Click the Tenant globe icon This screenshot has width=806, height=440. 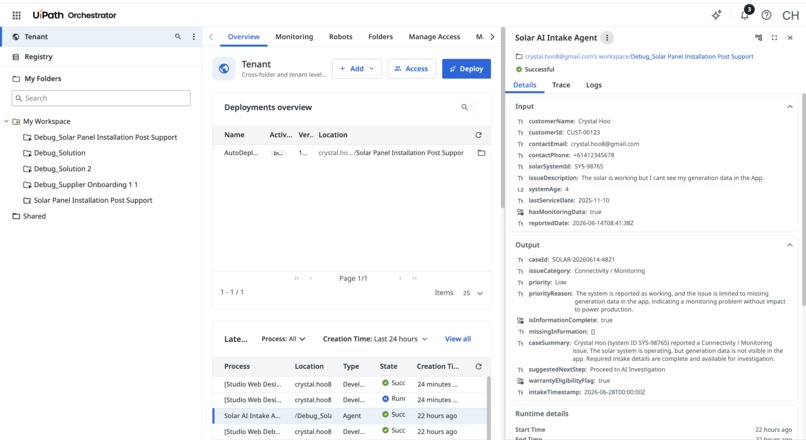224,68
